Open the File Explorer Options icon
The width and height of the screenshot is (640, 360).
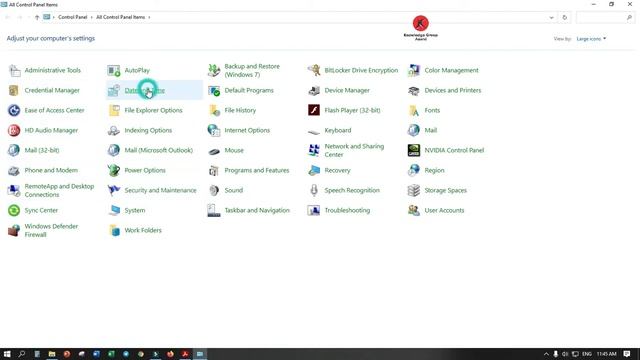[x=114, y=110]
